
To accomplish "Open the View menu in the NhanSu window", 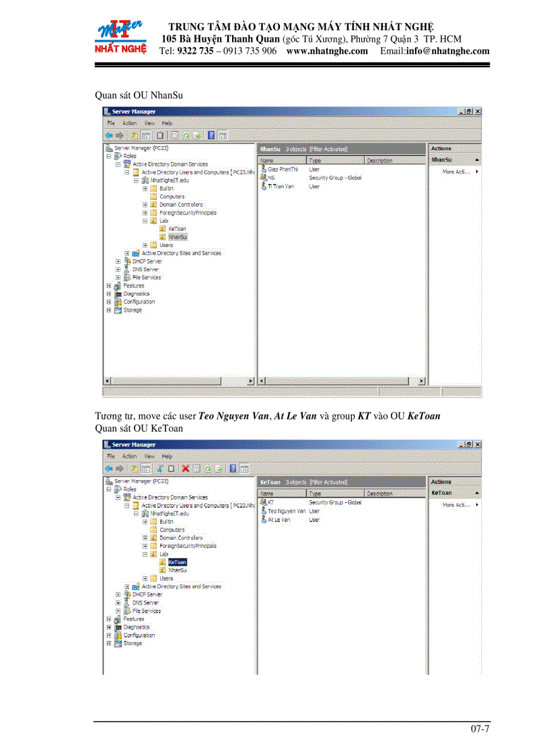I will (149, 123).
